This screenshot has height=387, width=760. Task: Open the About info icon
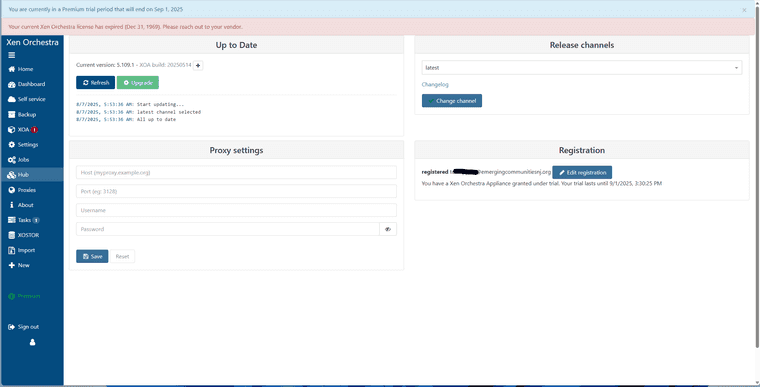(x=12, y=205)
